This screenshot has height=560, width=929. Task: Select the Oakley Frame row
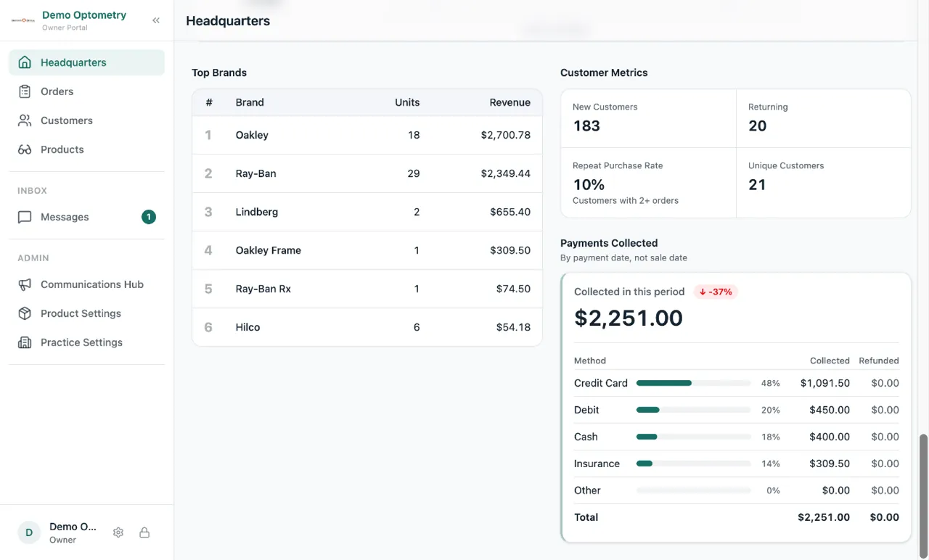coord(367,250)
